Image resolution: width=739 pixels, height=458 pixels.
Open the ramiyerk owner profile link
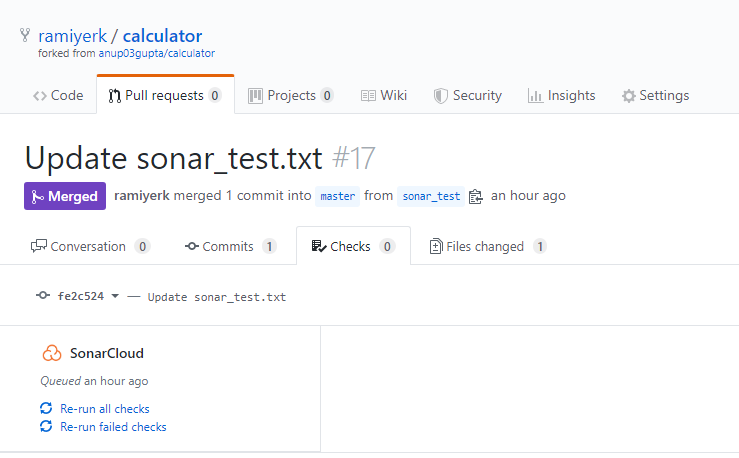pyautogui.click(x=72, y=36)
